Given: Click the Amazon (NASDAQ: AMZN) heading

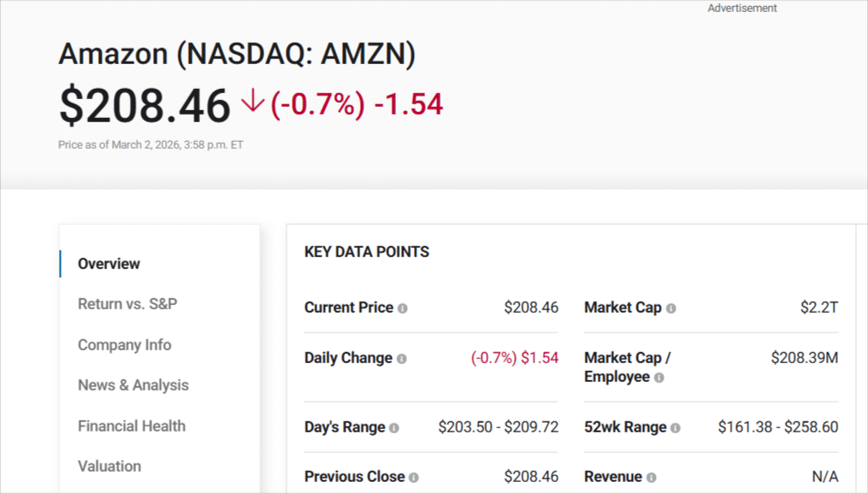Looking at the screenshot, I should 236,54.
